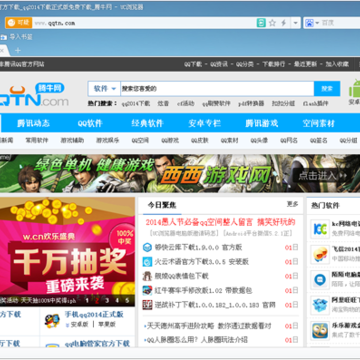This screenshot has height=360, width=360.
Task: Focus the www.qqtn.com address field
Action: pyautogui.click(x=143, y=23)
